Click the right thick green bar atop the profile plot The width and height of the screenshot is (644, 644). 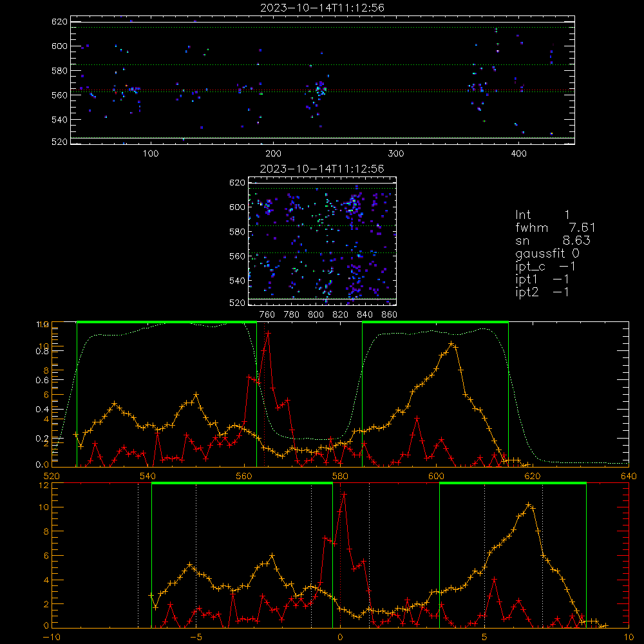435,323
